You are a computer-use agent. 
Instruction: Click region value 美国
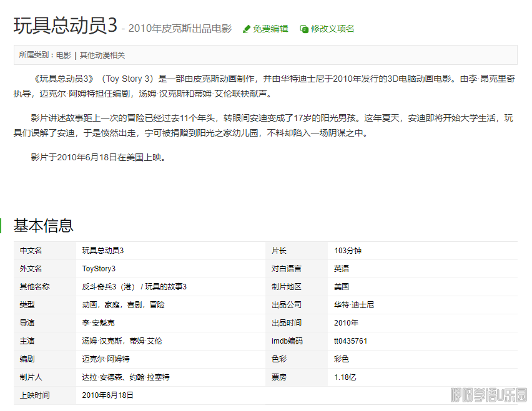342,287
